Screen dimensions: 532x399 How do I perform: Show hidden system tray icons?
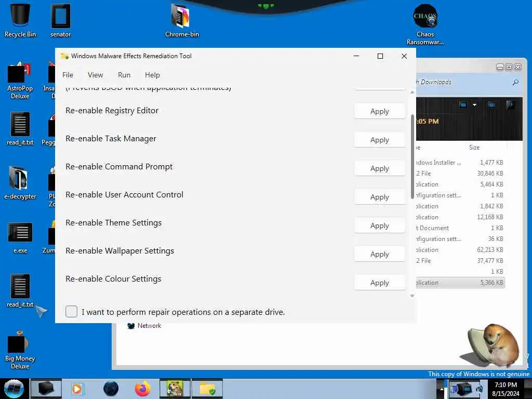[x=442, y=389]
